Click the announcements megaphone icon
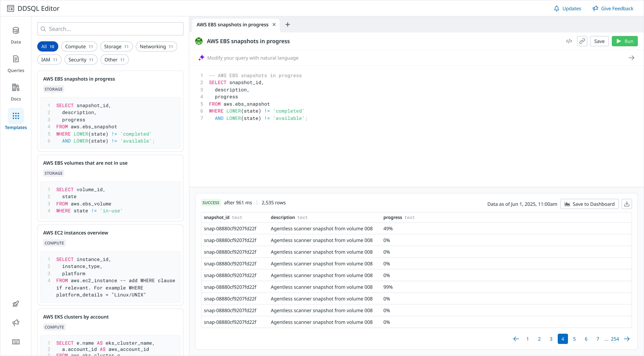Image resolution: width=644 pixels, height=356 pixels. [x=16, y=322]
